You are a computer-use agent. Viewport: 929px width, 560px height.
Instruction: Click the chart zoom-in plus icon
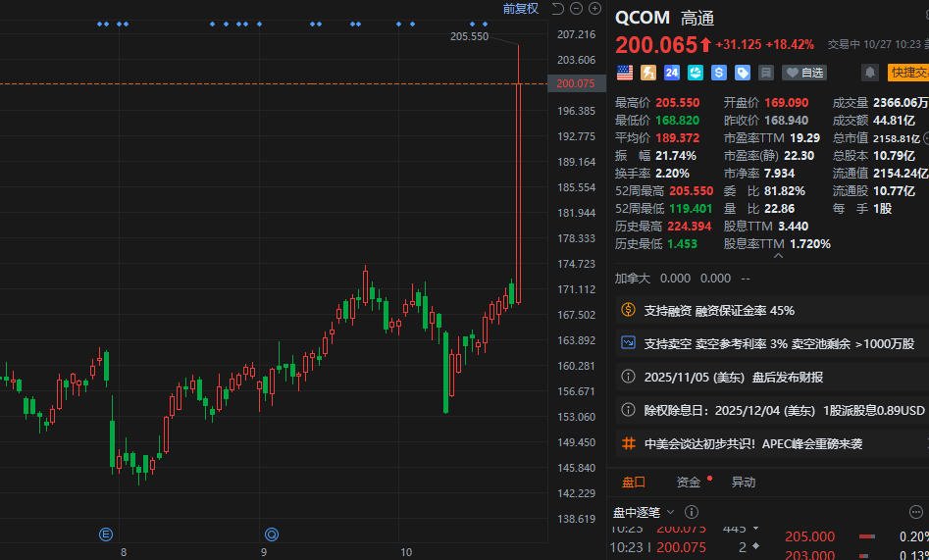click(595, 9)
